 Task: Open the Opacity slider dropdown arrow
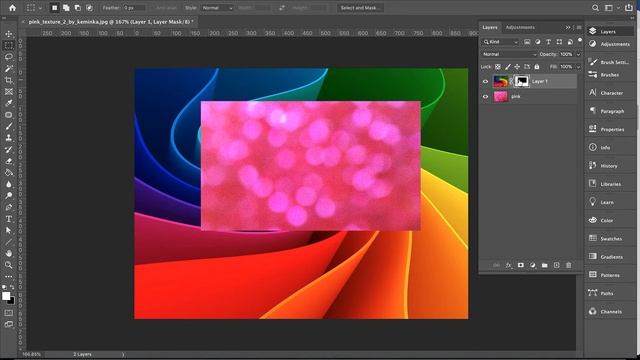coord(578,54)
